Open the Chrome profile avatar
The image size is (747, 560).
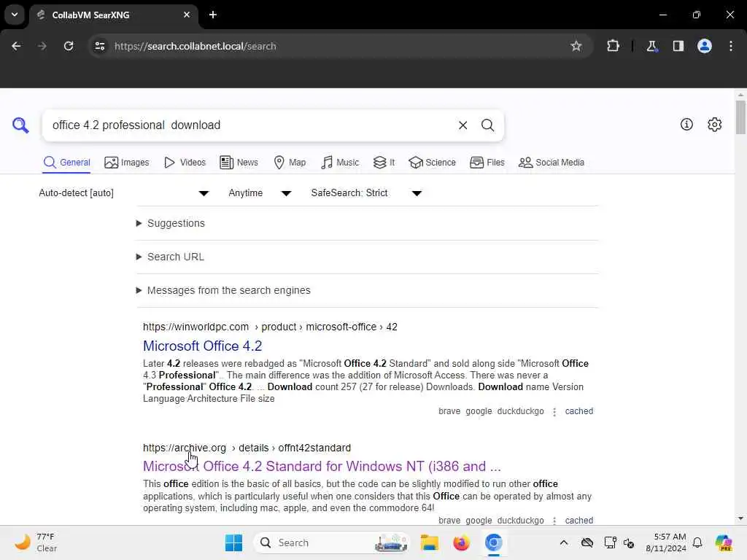click(705, 46)
